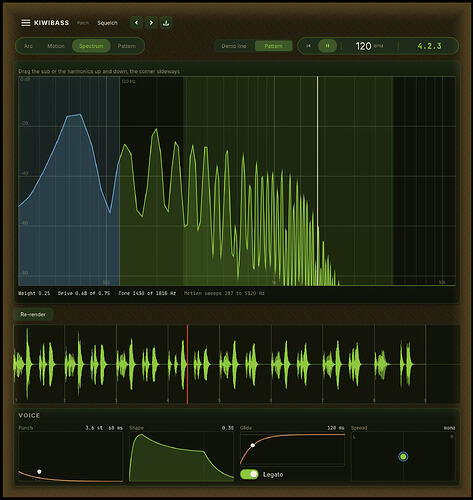Screen dimensions: 473x500
Task: Click the Glide curve handle dot
Action: 253,445
